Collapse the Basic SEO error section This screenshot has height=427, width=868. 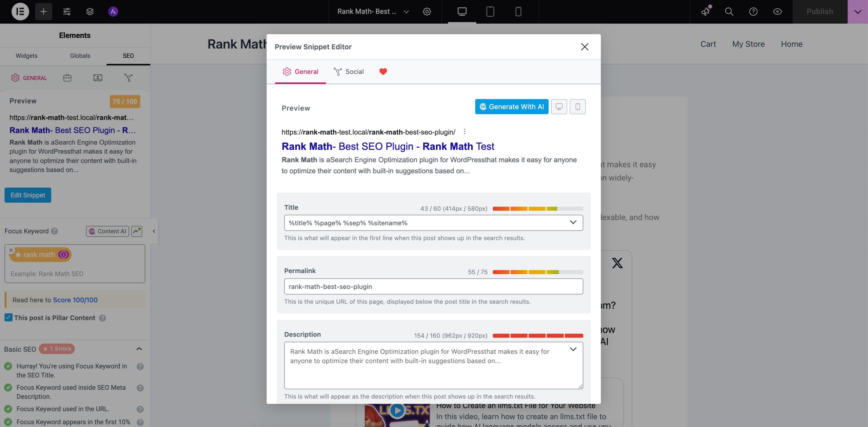click(x=138, y=349)
